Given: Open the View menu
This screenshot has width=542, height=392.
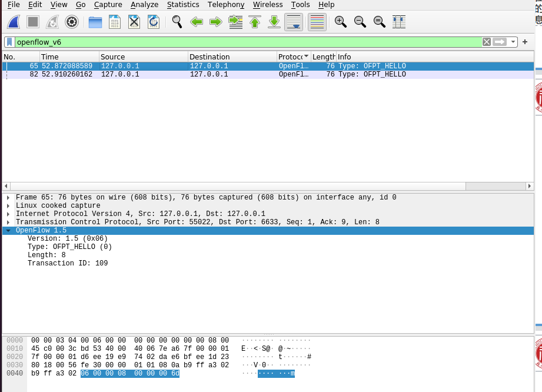Looking at the screenshot, I should click(x=59, y=5).
